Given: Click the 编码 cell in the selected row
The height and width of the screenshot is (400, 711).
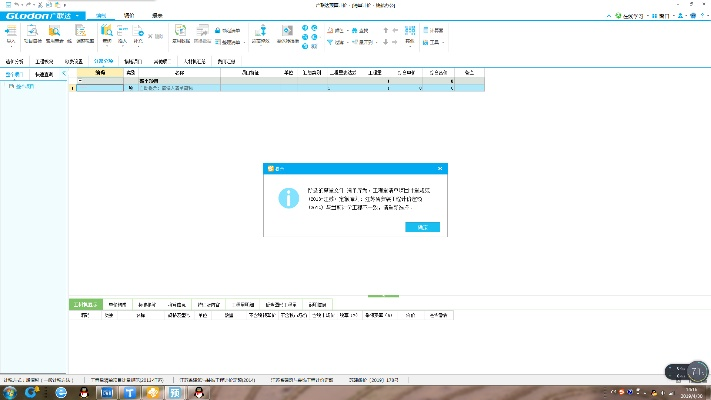Looking at the screenshot, I should [x=100, y=89].
